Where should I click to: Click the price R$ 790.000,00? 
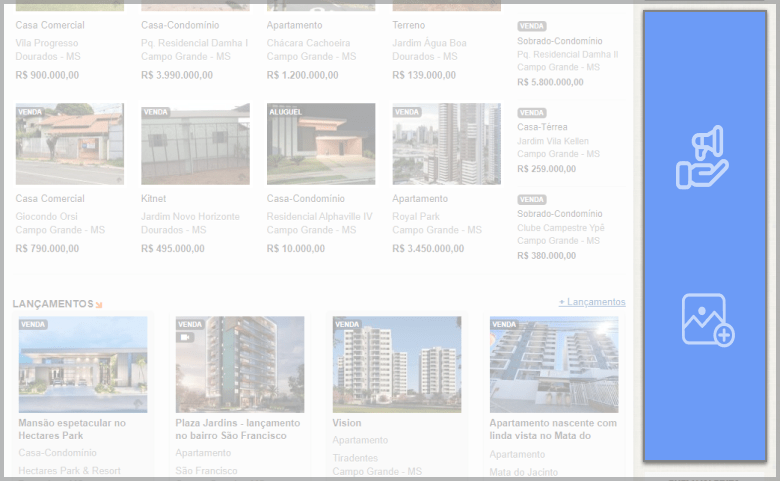(47, 248)
